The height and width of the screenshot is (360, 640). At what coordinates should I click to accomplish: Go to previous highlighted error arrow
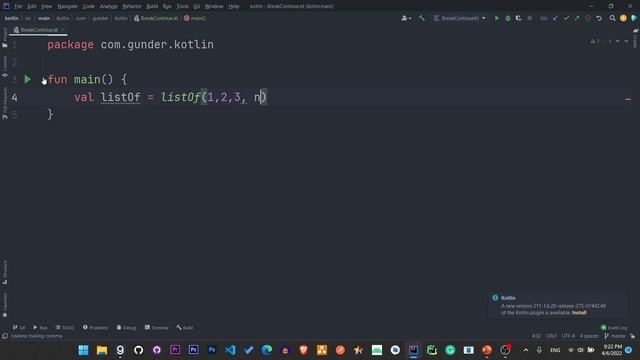[618, 41]
